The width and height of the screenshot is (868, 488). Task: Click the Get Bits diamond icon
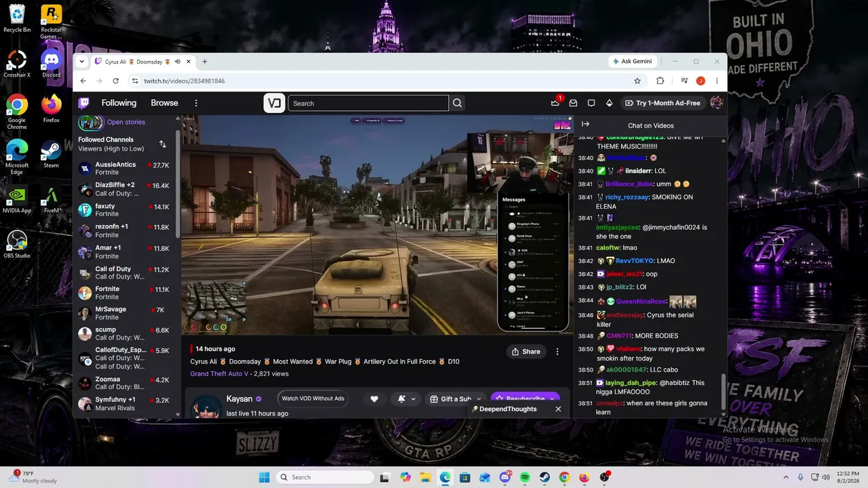coord(609,103)
